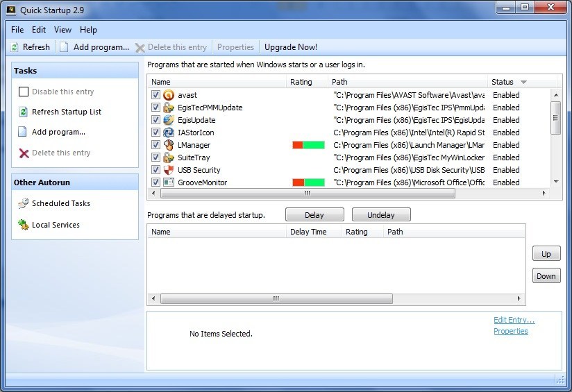Click the Refresh Startup List label
This screenshot has width=572, height=392.
pyautogui.click(x=67, y=112)
